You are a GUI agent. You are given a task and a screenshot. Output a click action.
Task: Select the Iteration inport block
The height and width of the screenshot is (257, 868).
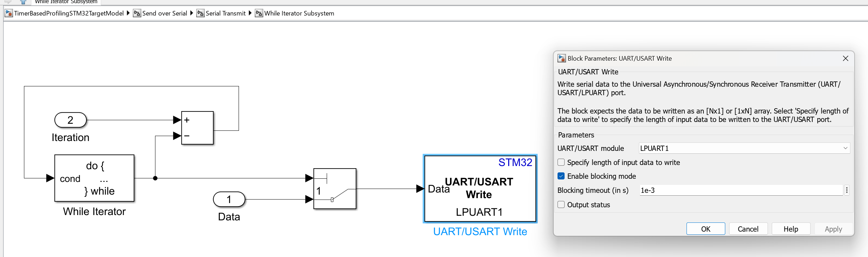70,120
